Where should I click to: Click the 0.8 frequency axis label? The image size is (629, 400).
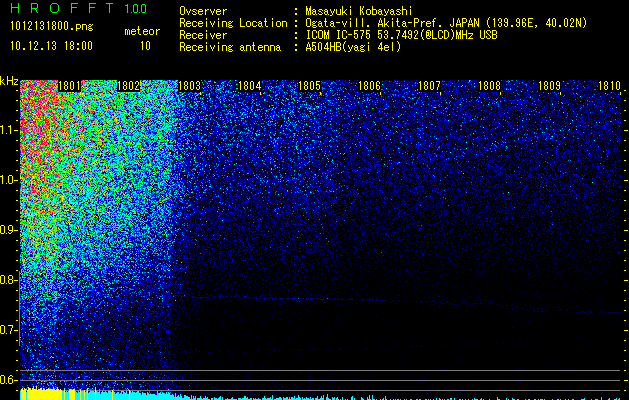point(8,280)
